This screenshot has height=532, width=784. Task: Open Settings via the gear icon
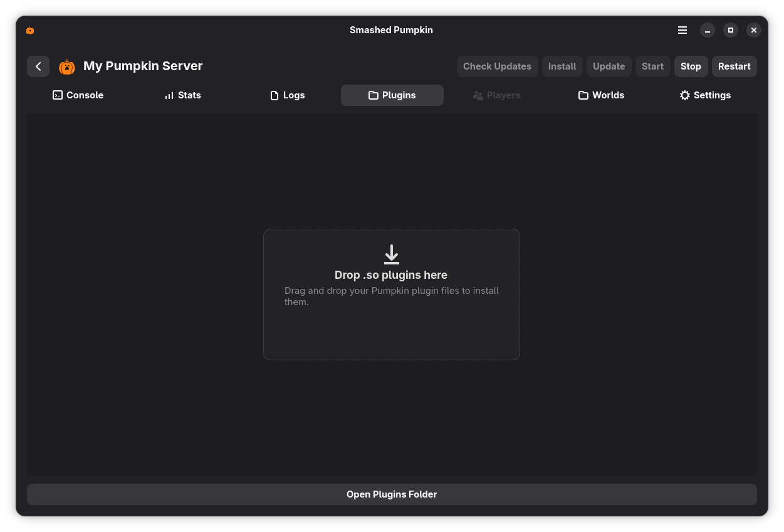pyautogui.click(x=685, y=95)
